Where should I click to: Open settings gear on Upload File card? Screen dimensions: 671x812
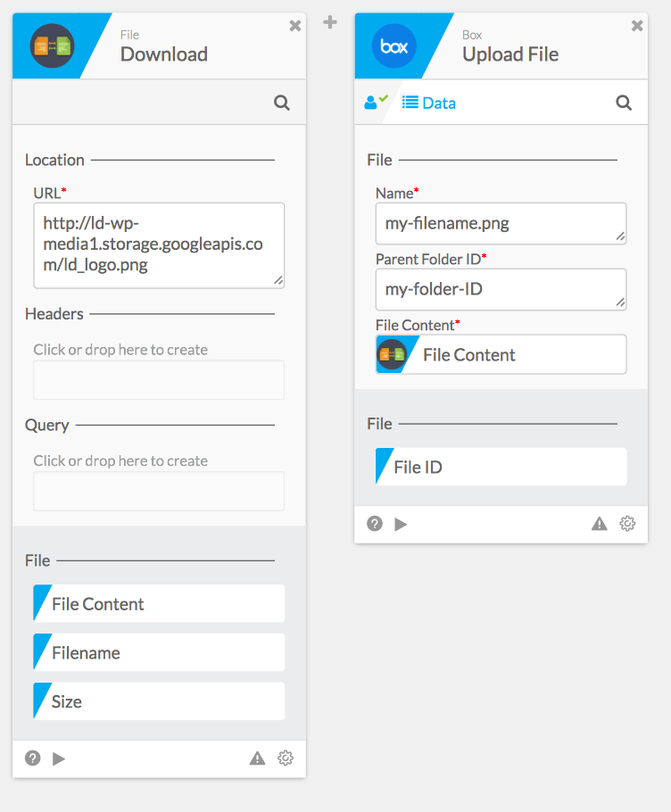(x=627, y=524)
